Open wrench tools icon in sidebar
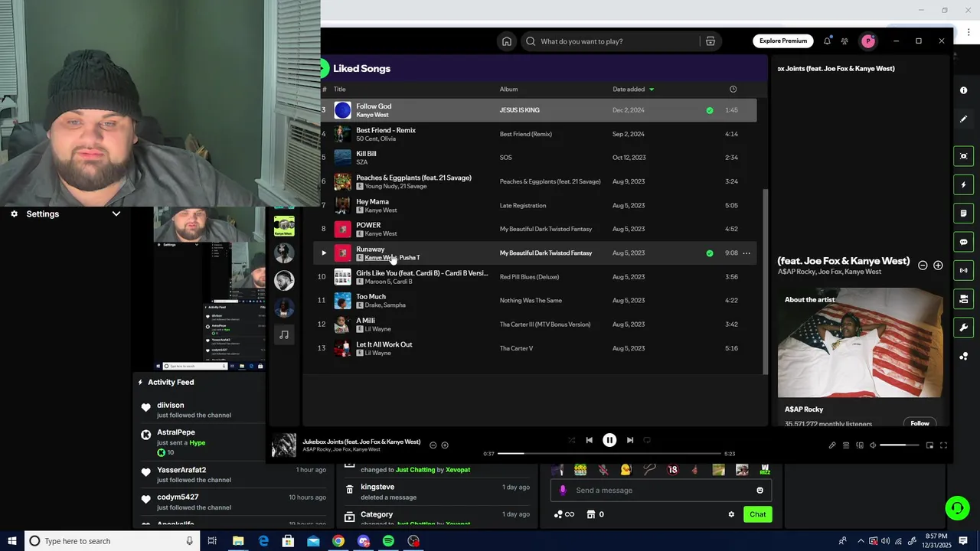The height and width of the screenshot is (551, 980). tap(964, 328)
